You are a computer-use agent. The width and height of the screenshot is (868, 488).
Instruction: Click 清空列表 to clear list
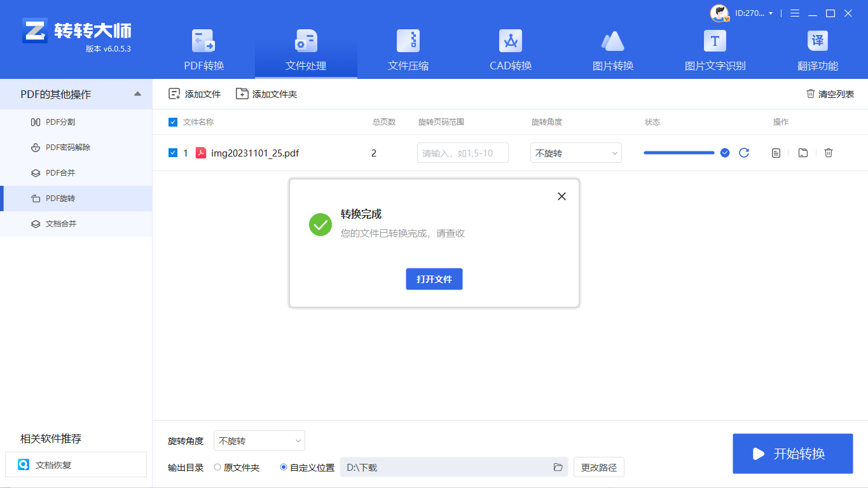[x=830, y=94]
